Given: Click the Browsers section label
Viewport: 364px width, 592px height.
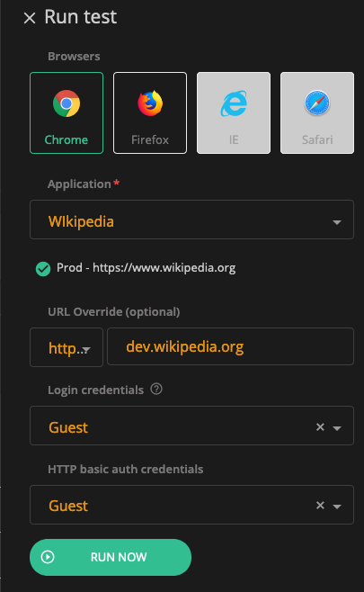Looking at the screenshot, I should 74,57.
